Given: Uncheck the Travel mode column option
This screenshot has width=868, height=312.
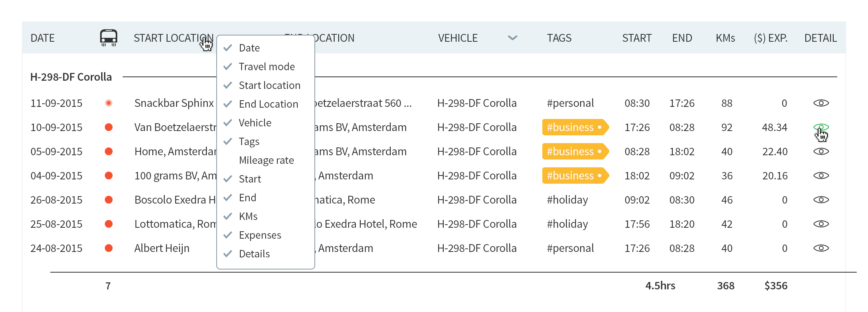Looking at the screenshot, I should [x=266, y=67].
